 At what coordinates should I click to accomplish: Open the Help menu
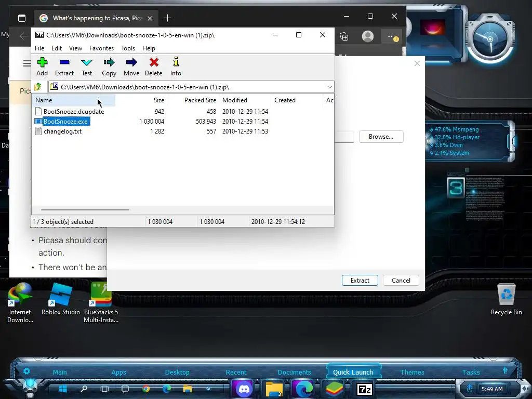(x=149, y=48)
